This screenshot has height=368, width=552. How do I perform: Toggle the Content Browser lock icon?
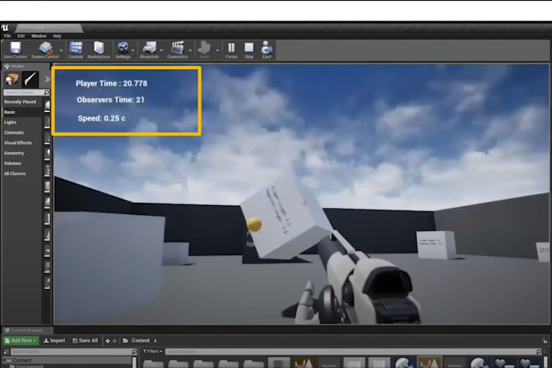point(545,341)
